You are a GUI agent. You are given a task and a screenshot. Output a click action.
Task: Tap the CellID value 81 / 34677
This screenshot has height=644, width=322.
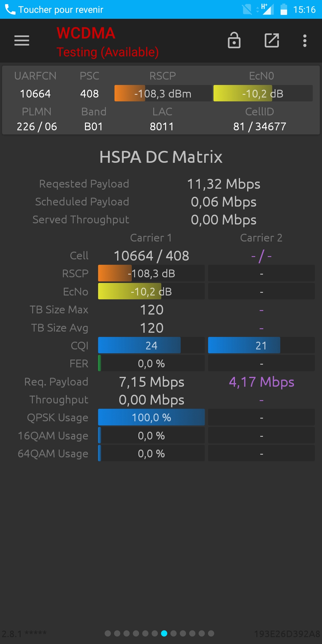[x=260, y=126]
